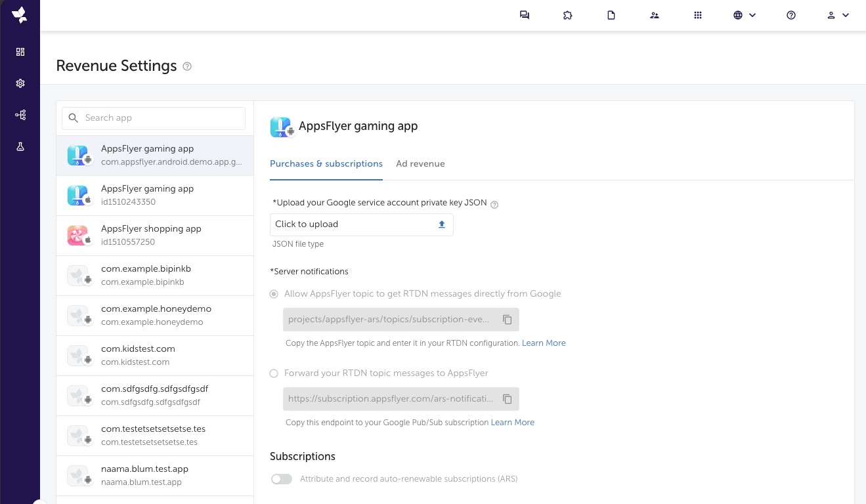Viewport: 866px width, 504px height.
Task: Click AppsFlyer gaming app icon in header
Action: 281,127
